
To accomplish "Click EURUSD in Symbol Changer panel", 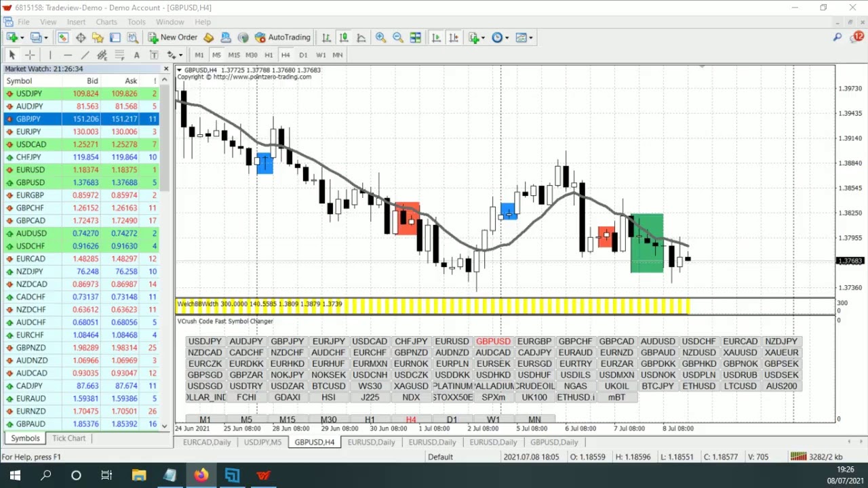I will pyautogui.click(x=452, y=342).
